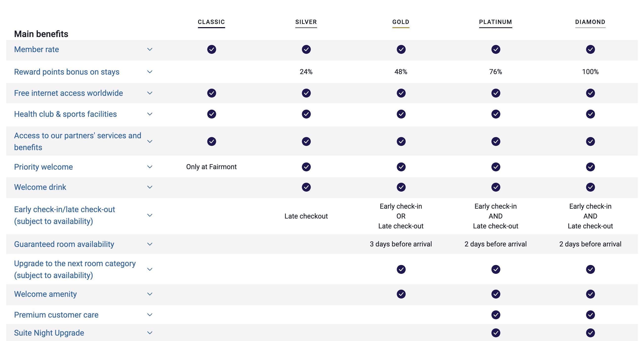The width and height of the screenshot is (644, 341).
Task: Click Gold checkmark for room category upgrade
Action: click(401, 269)
